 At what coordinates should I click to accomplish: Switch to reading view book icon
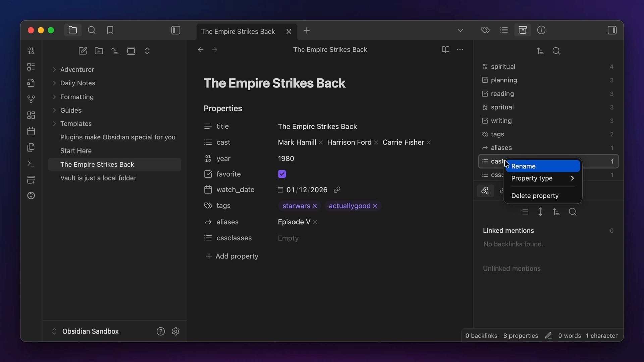click(445, 50)
